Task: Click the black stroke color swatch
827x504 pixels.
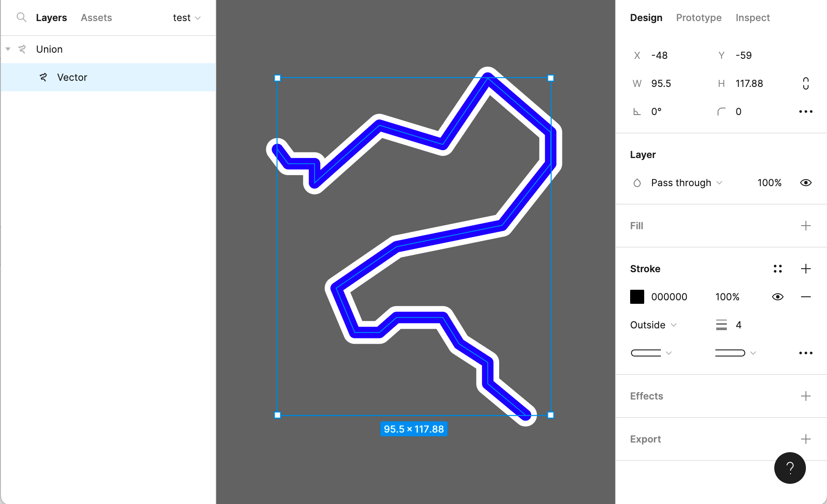Action: (637, 297)
